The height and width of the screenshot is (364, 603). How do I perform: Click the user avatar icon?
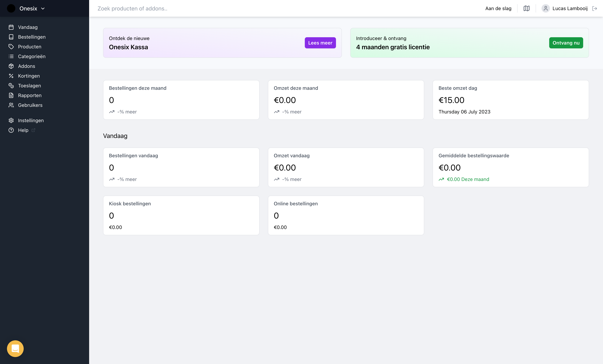546,9
